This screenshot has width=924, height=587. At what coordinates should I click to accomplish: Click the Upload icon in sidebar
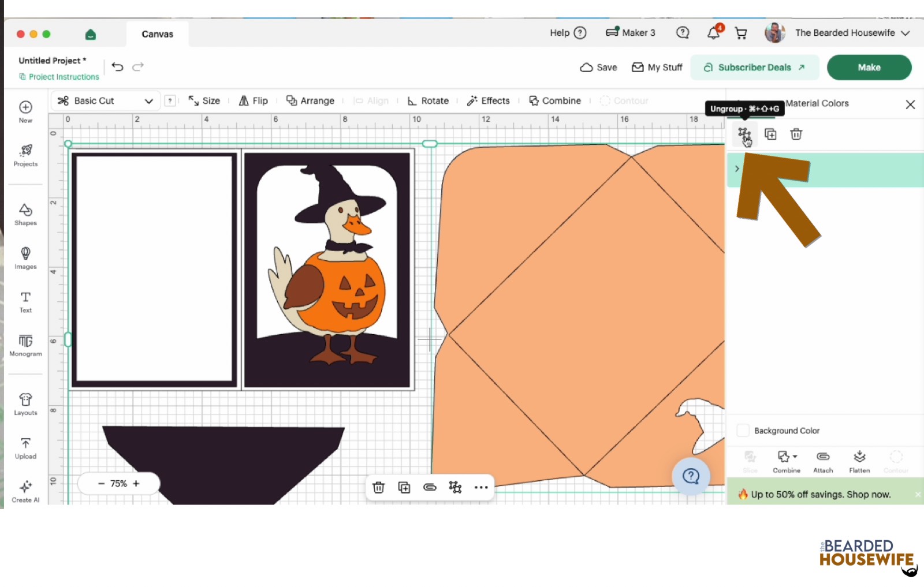point(25,448)
